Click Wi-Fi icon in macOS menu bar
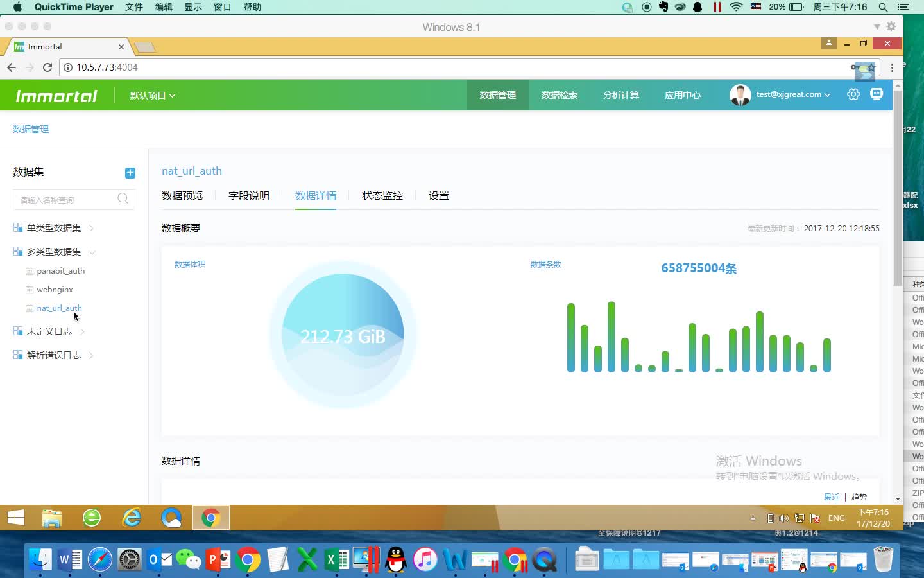 tap(736, 7)
